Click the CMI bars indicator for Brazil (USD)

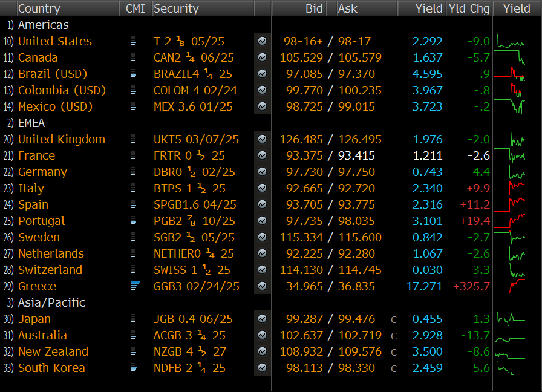(134, 74)
